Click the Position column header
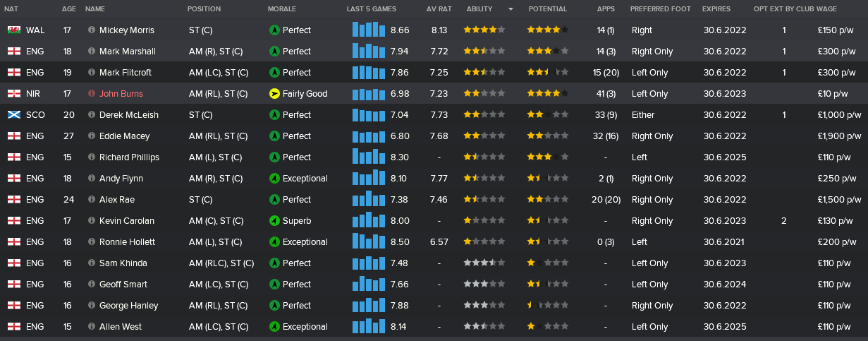Viewport: 868px width, 341px height. 204,9
